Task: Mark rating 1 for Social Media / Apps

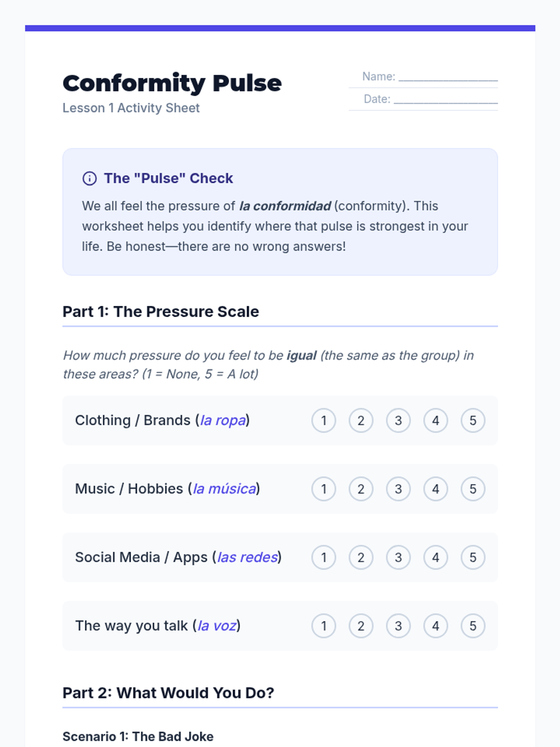Action: point(323,557)
